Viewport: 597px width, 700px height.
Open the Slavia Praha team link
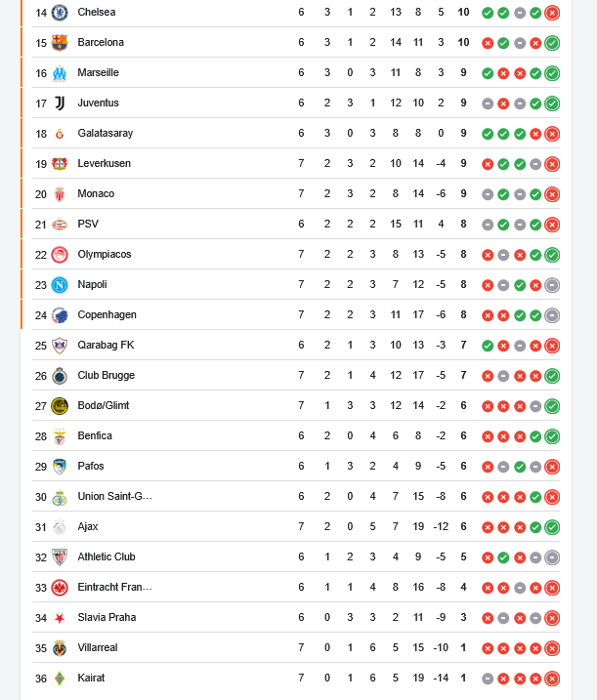(108, 617)
